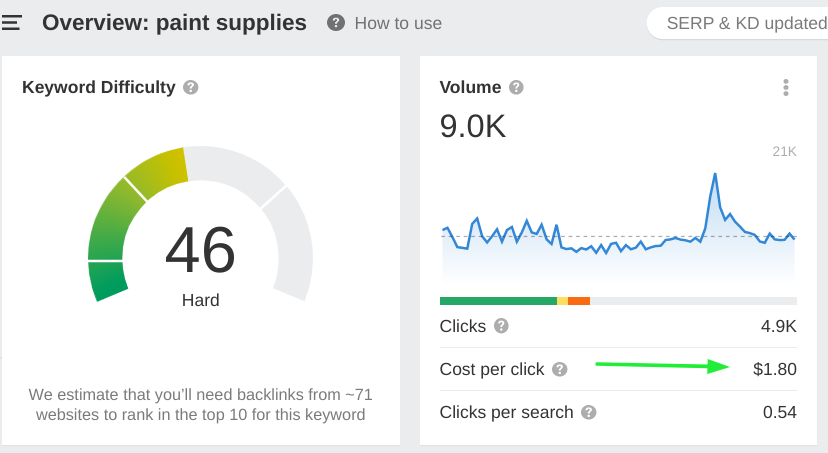
Task: Click the tallest peak in the volume chart
Action: coord(715,175)
